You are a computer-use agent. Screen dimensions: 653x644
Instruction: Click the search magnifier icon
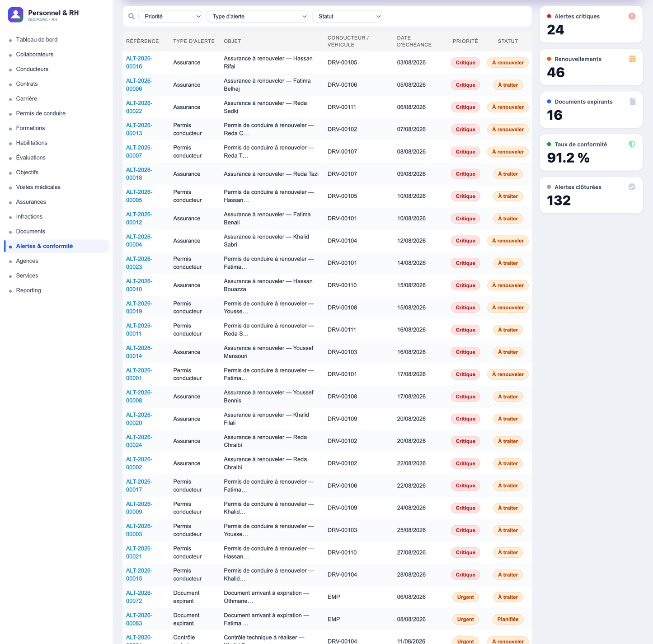[x=132, y=16]
